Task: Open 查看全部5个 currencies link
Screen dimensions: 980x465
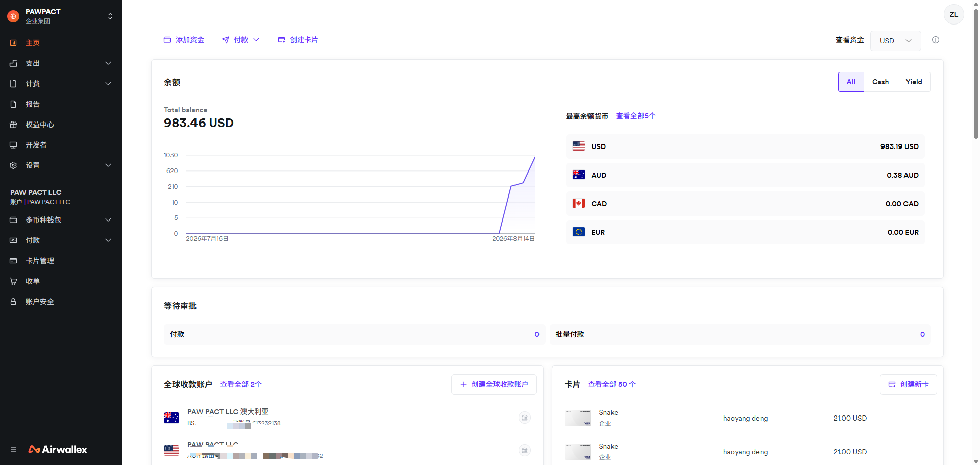Action: coord(636,116)
